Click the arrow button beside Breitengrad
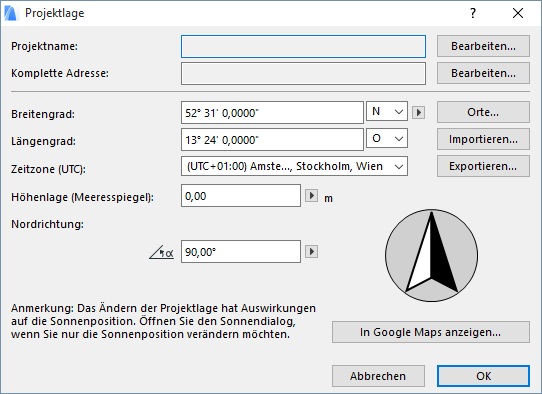This screenshot has height=394, width=542. pyautogui.click(x=418, y=112)
